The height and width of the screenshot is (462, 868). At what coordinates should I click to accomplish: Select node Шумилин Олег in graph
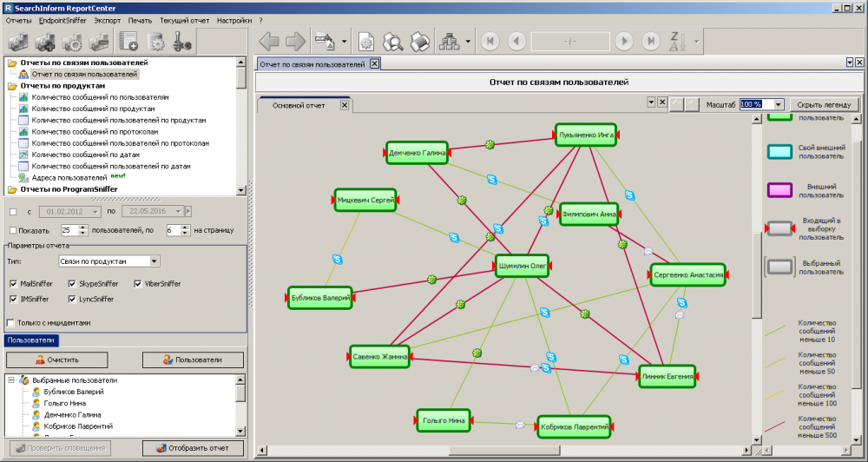[522, 266]
